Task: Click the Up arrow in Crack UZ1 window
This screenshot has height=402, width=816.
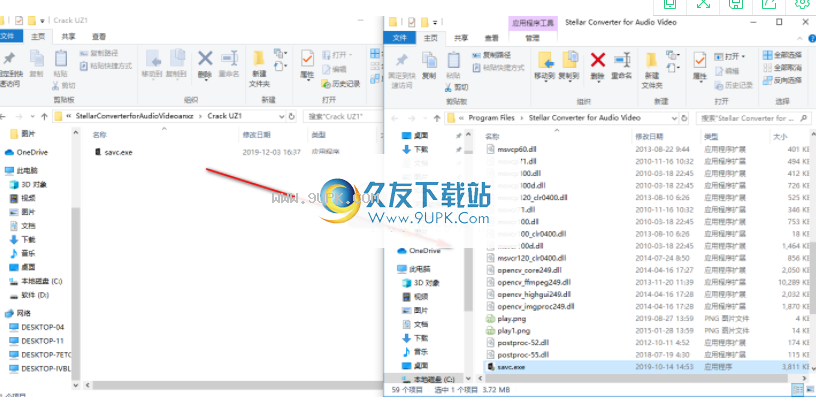Action: [x=44, y=117]
